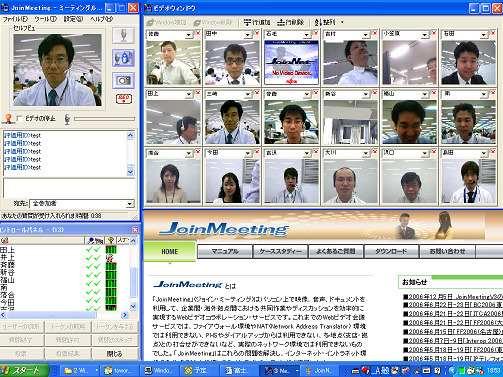Click the 行追加 add row toolbar button

click(257, 22)
